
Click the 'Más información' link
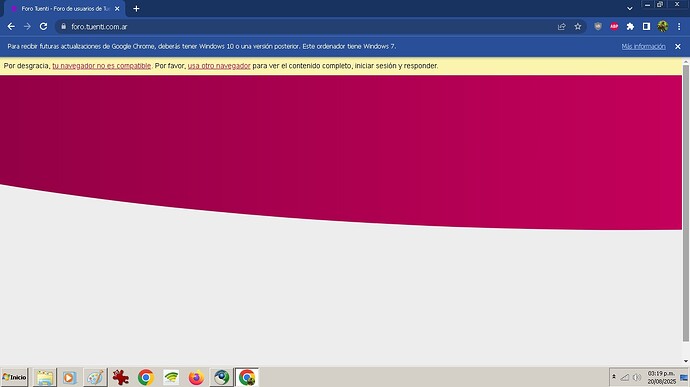[x=643, y=46]
